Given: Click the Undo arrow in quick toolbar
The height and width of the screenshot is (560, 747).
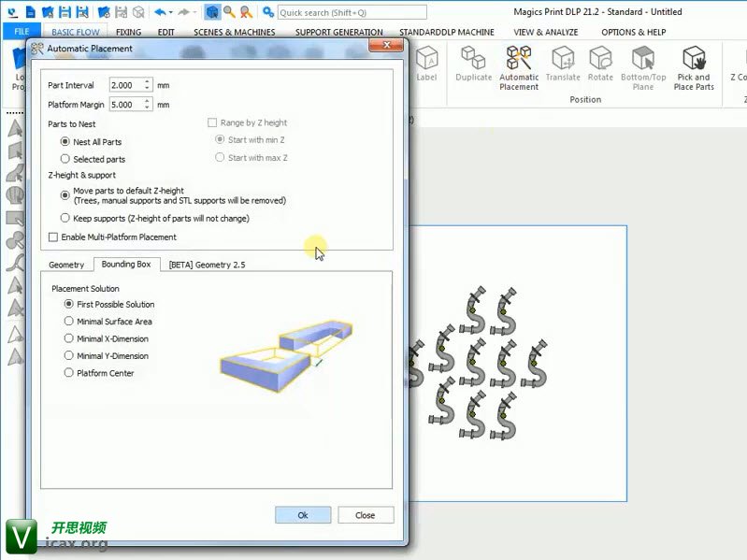Looking at the screenshot, I should 160,12.
